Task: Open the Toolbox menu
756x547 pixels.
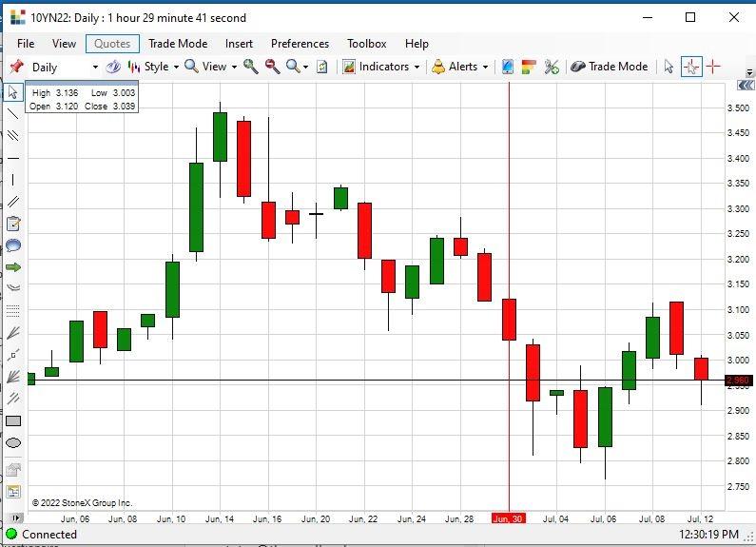Action: [x=366, y=44]
